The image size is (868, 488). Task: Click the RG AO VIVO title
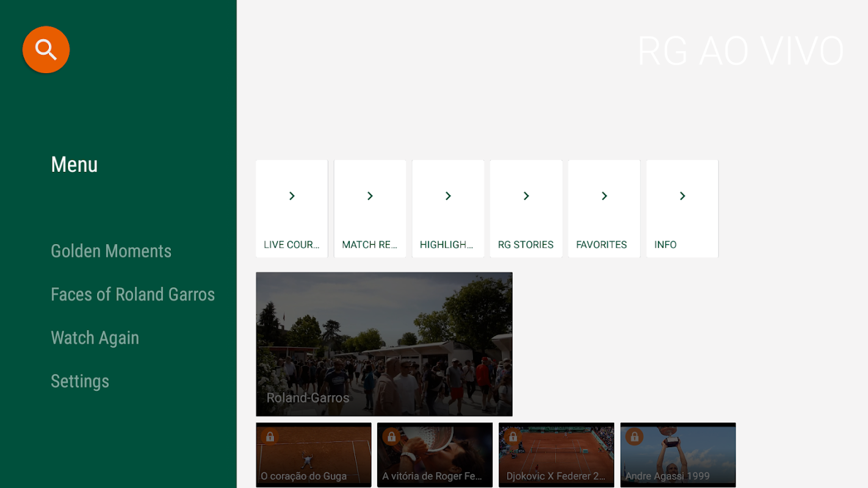[x=740, y=51]
